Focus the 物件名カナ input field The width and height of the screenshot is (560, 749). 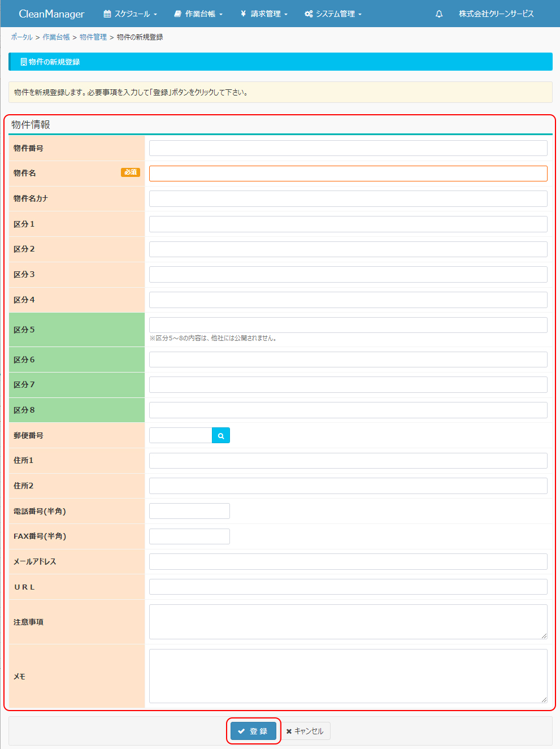[x=348, y=198]
